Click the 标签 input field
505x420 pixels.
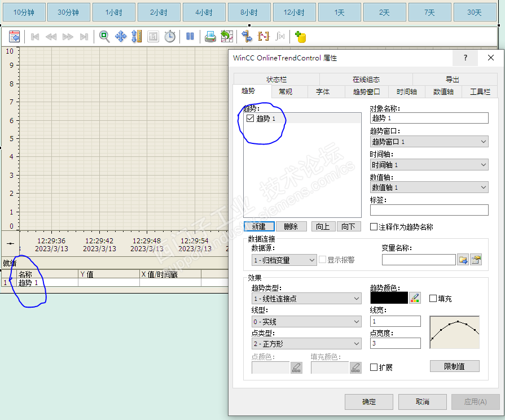429,210
